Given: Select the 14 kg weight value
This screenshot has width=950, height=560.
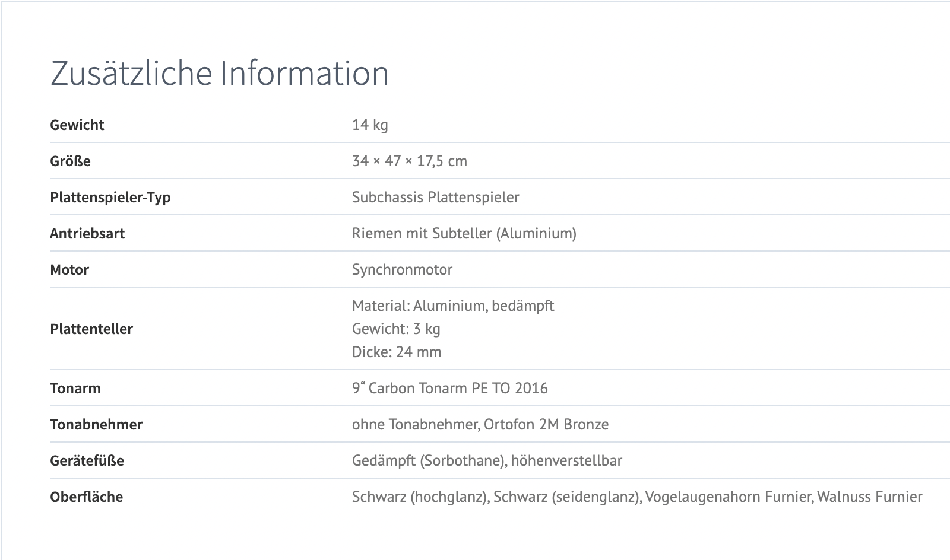Looking at the screenshot, I should (369, 125).
